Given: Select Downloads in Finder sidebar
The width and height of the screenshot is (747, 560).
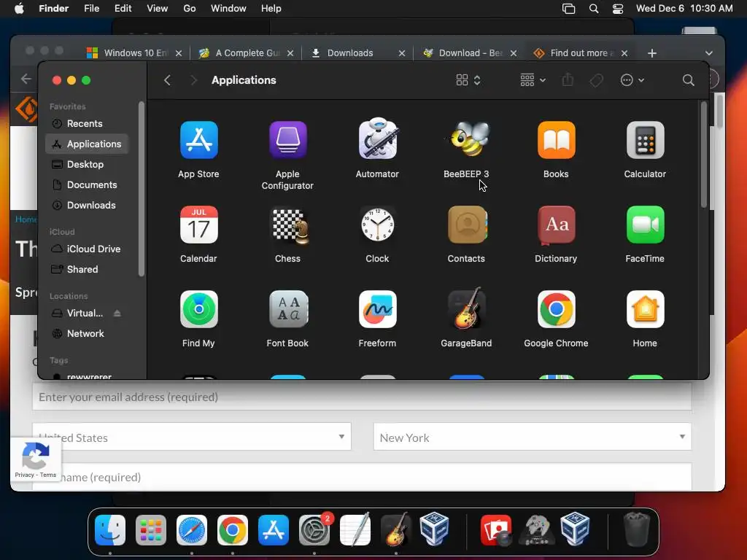Looking at the screenshot, I should click(x=91, y=205).
